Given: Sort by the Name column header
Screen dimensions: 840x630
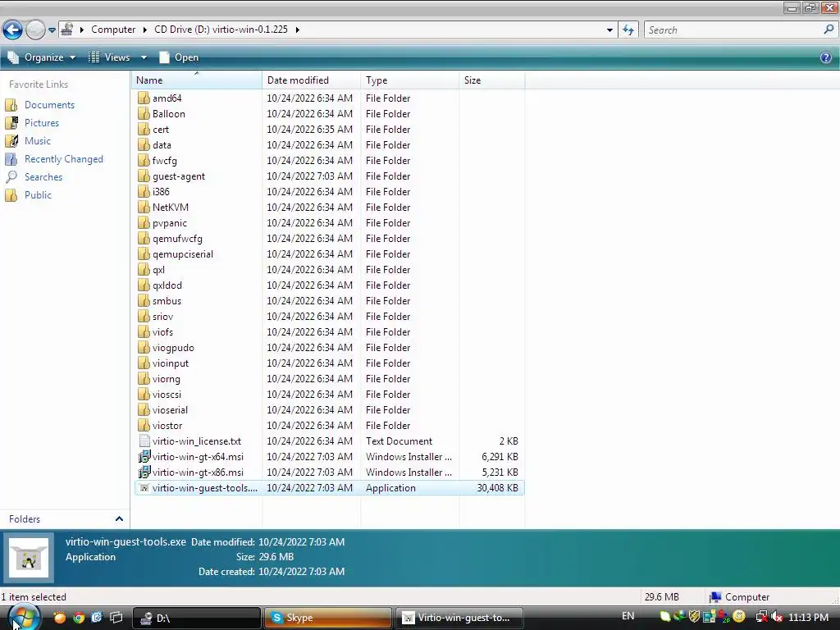Looking at the screenshot, I should tap(197, 80).
